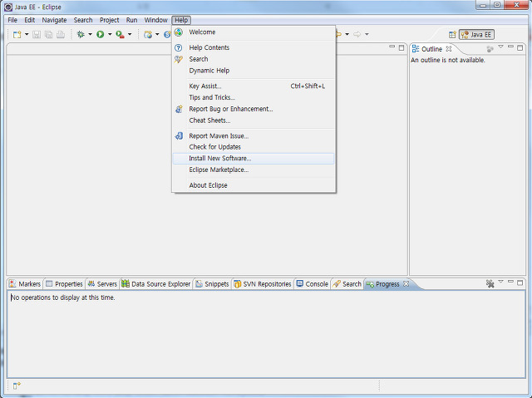Click the New Server toolbar icon

tap(148, 34)
